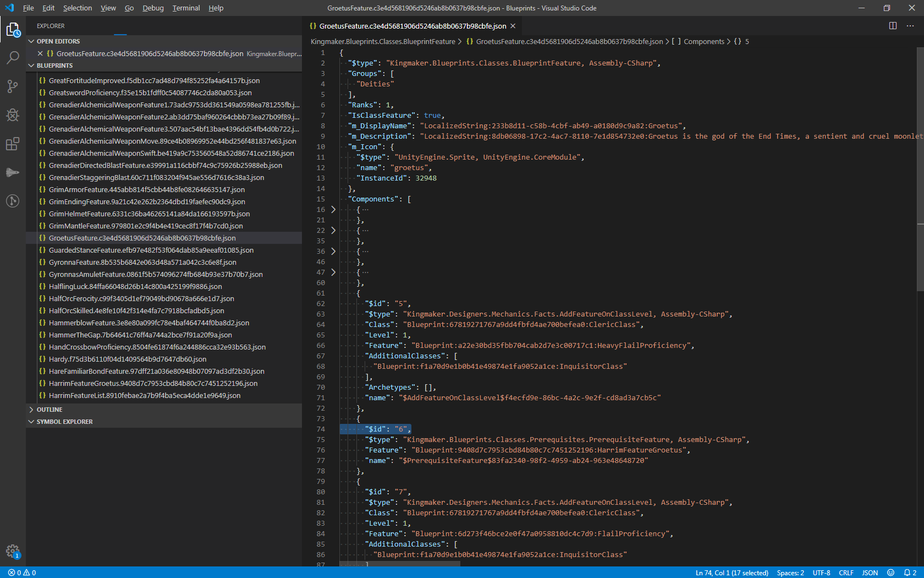Change indentation via Spaces: 2
Screen dimensions: 924x578
pos(790,572)
